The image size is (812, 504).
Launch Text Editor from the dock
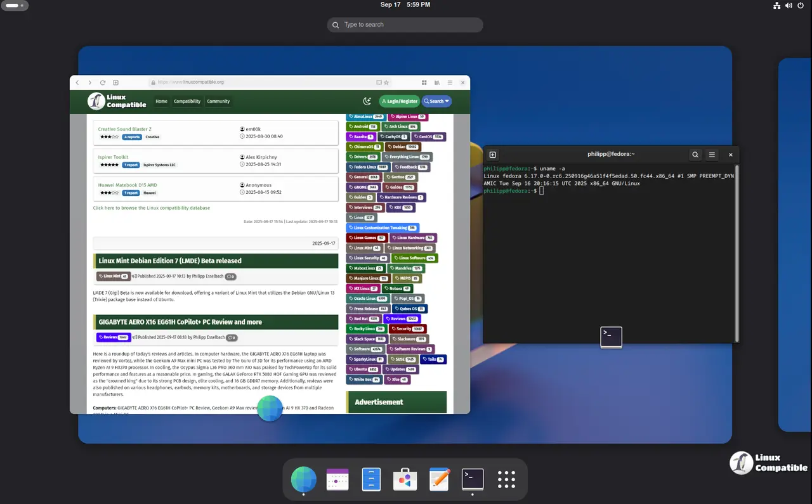439,479
